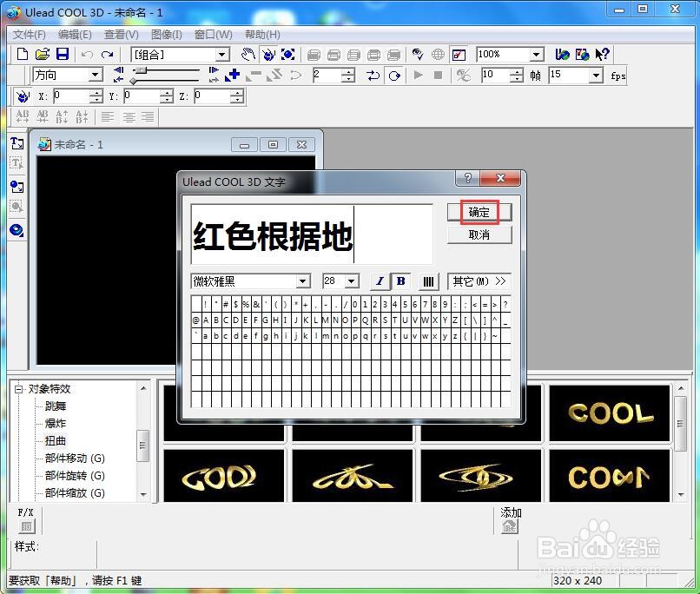This screenshot has height=594, width=700.
Task: Click the next key frame icon
Action: pyautogui.click(x=214, y=70)
